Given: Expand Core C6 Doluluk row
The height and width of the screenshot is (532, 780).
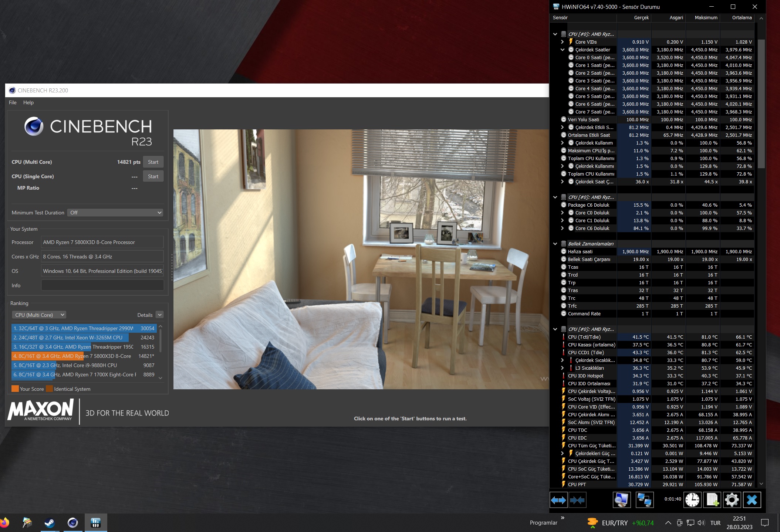Looking at the screenshot, I should (x=563, y=228).
